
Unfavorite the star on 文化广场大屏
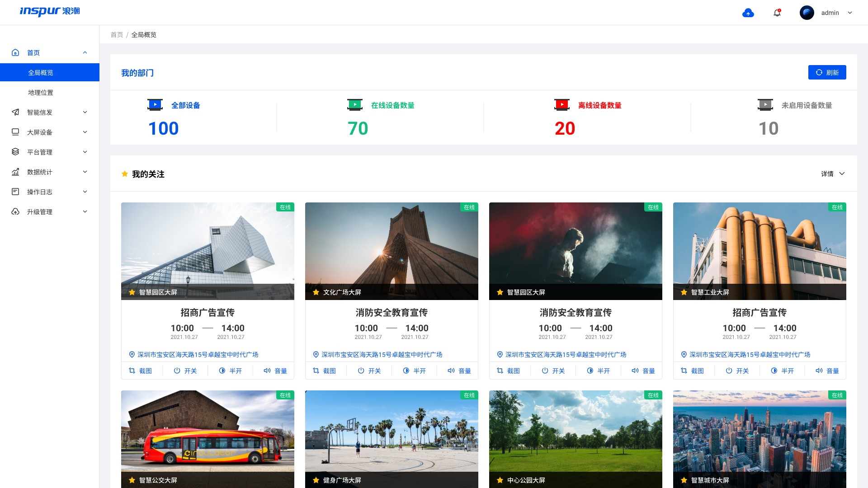pyautogui.click(x=316, y=292)
